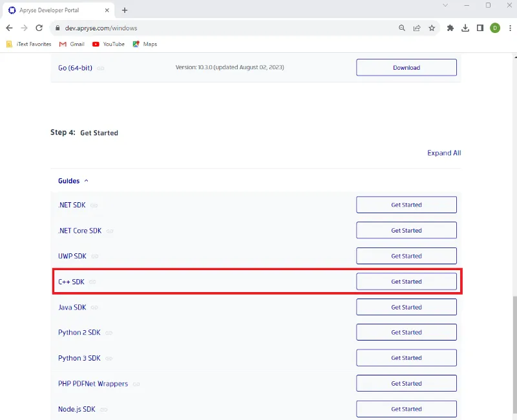Get Started with Java SDK

(406, 307)
